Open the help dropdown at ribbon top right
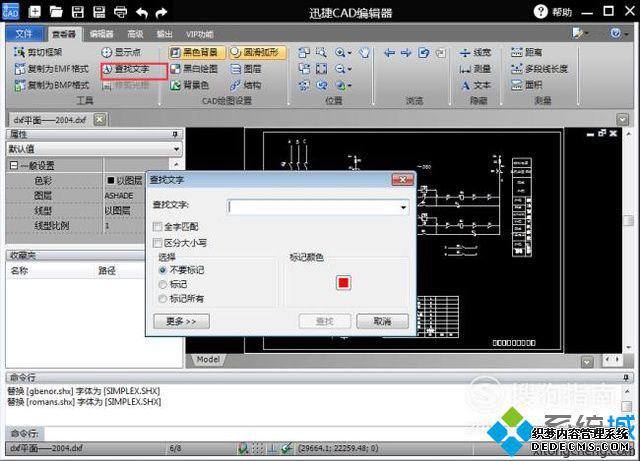 point(620,33)
